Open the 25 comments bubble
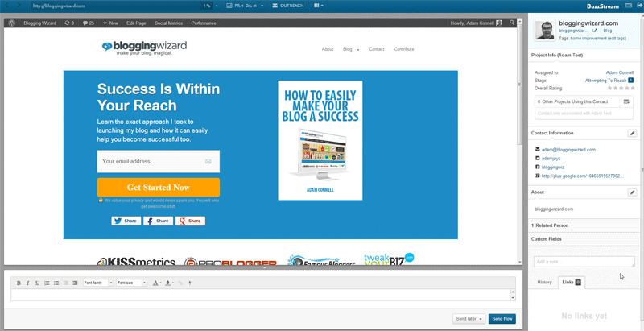Screen dimensions: 644x331 click(89, 23)
